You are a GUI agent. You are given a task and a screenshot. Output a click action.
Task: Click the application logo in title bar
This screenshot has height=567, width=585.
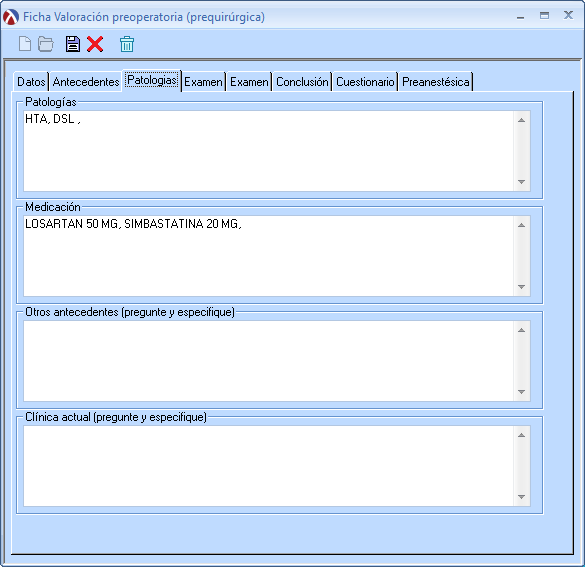(11, 17)
